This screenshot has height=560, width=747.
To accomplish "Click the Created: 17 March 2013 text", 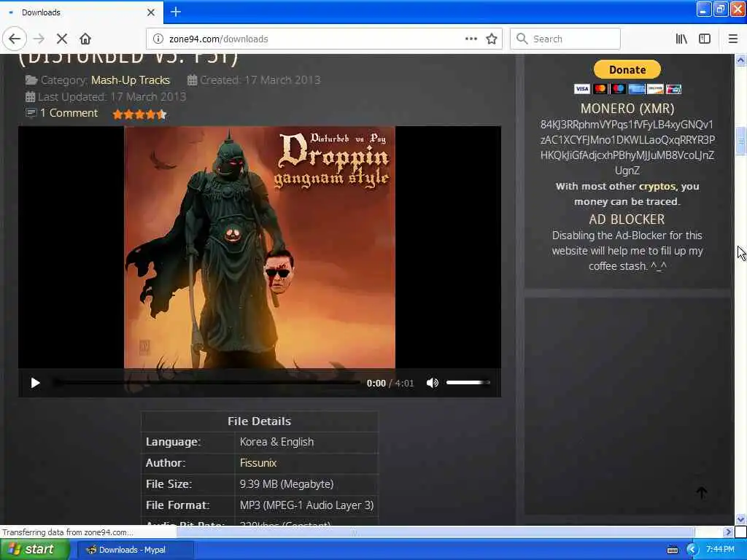I will [260, 80].
